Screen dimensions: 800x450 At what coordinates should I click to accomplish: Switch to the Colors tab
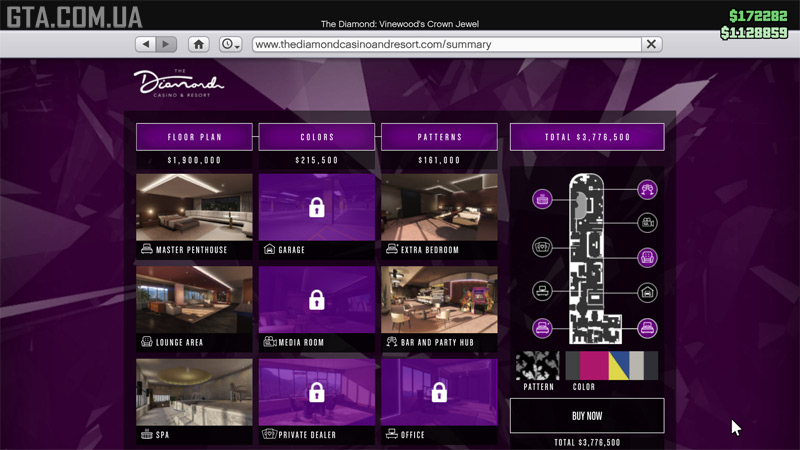pyautogui.click(x=317, y=137)
